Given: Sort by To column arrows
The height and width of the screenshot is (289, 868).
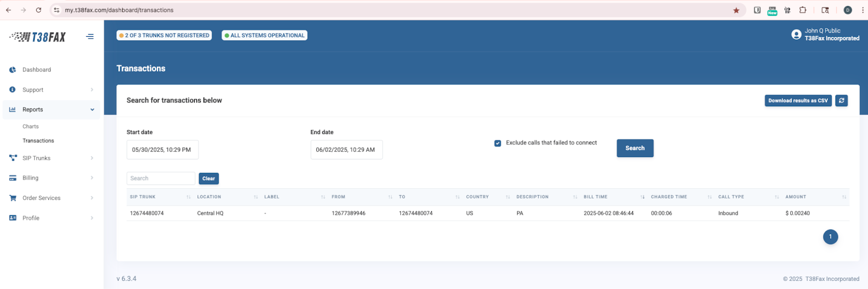Looking at the screenshot, I should click(457, 197).
